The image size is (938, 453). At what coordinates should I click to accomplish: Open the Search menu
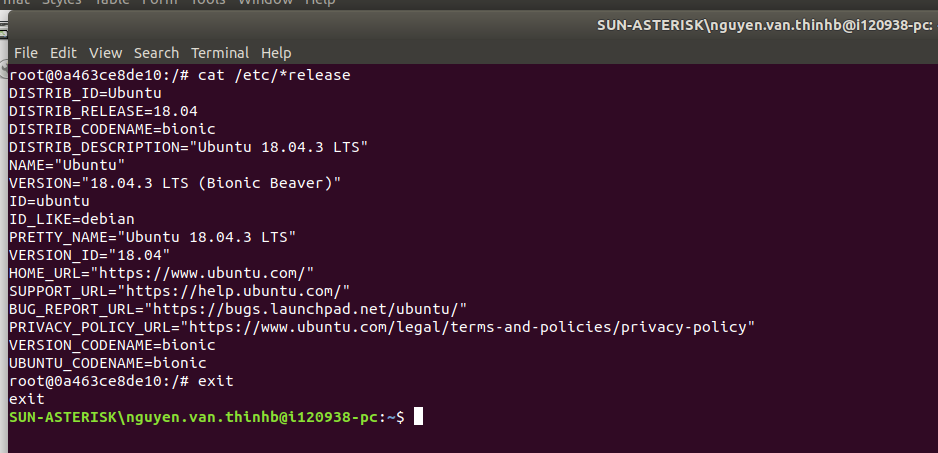[x=156, y=52]
